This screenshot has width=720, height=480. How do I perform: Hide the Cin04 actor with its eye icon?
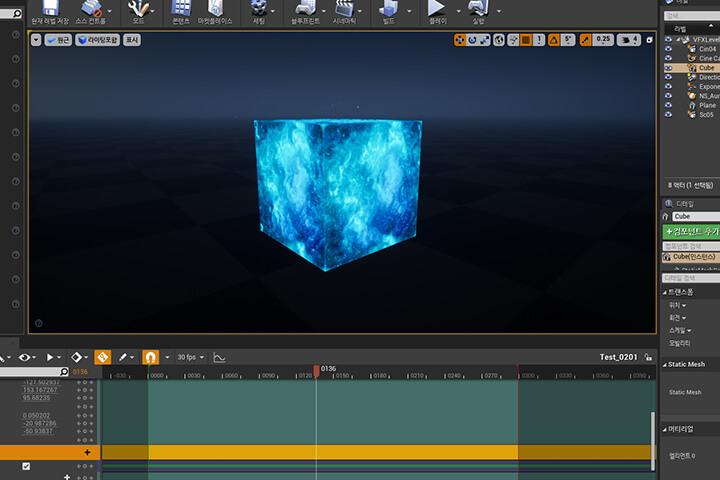click(x=668, y=49)
